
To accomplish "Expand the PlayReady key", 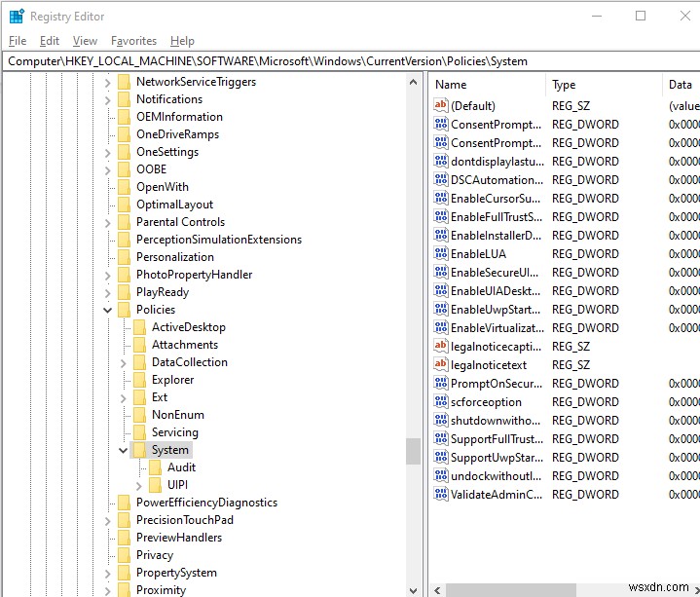I will pyautogui.click(x=108, y=293).
